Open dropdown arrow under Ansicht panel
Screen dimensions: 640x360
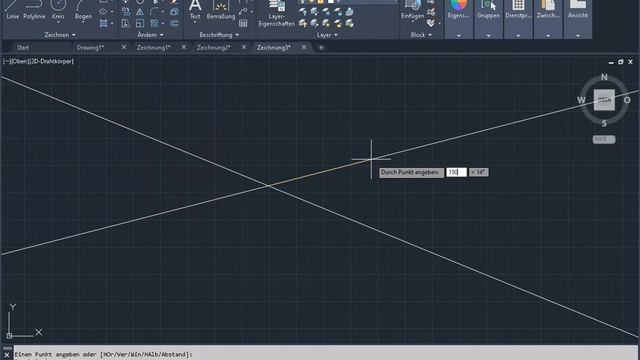tap(578, 36)
